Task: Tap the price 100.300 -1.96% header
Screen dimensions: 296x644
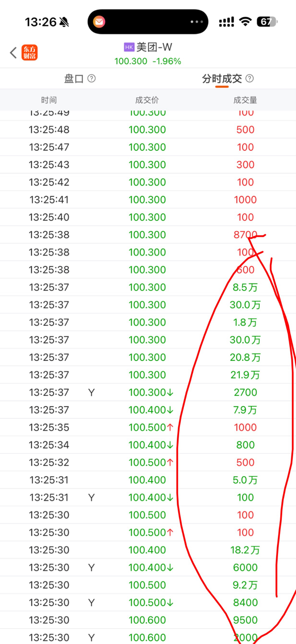Action: pyautogui.click(x=148, y=61)
